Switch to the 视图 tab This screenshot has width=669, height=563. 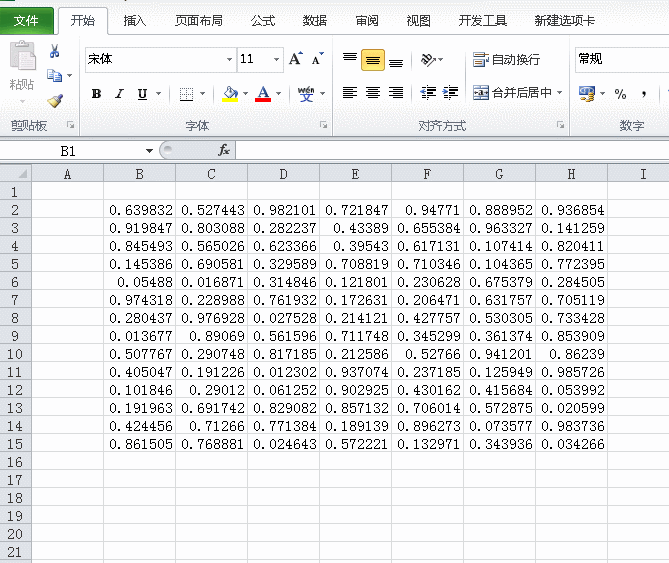pos(418,20)
